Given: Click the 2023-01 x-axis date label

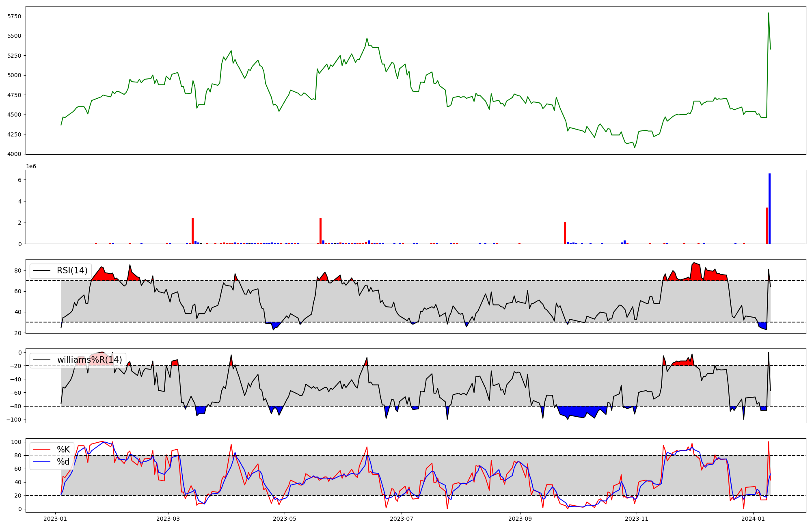Looking at the screenshot, I should click(55, 519).
